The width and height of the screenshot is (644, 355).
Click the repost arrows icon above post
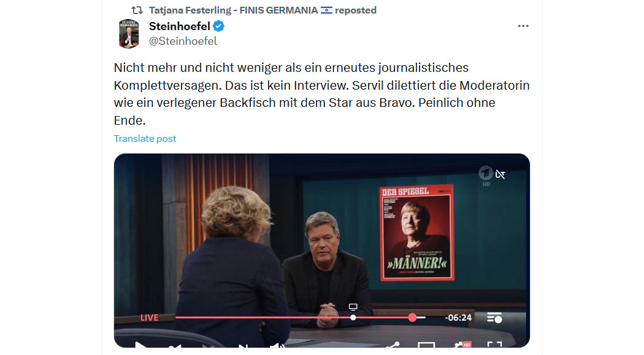coord(137,10)
